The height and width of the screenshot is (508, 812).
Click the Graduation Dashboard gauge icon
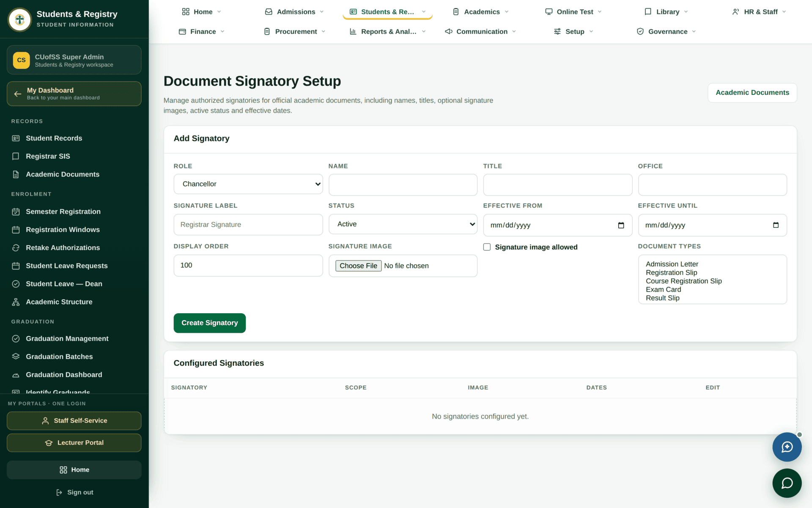point(16,375)
